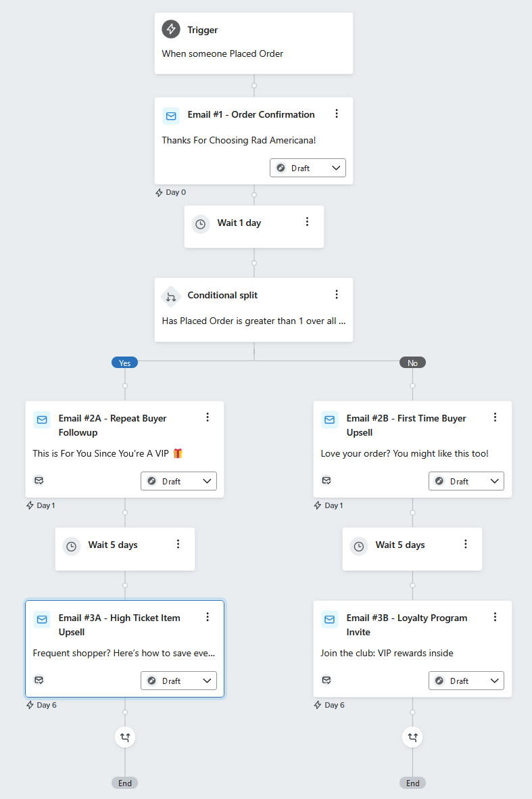This screenshot has height=799, width=532.
Task: Expand Draft status dropdown on Email #3B
Action: point(466,681)
